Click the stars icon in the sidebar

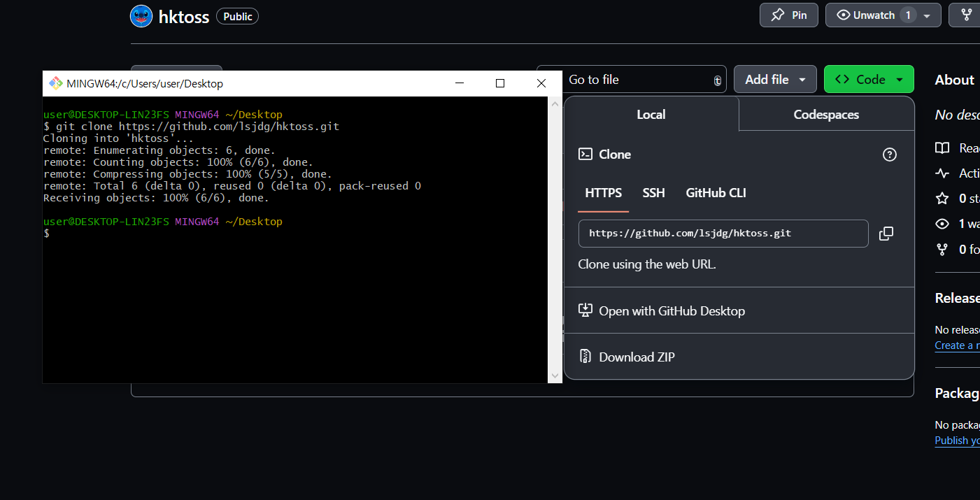pos(942,198)
